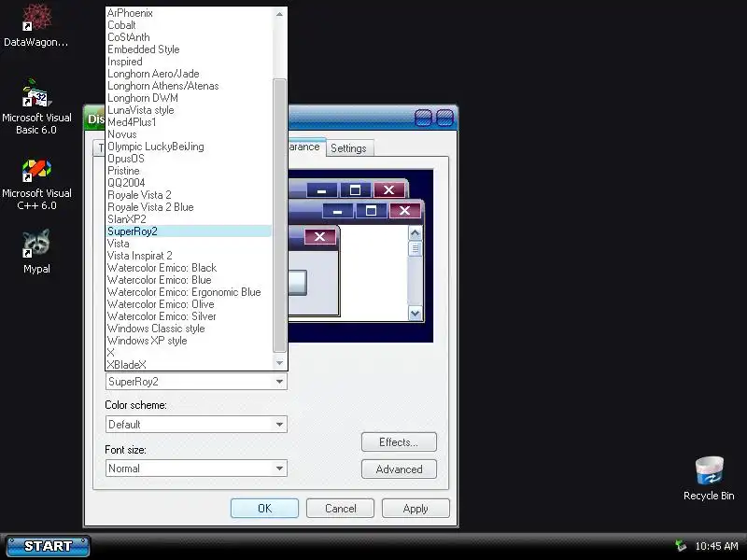Screen dimensions: 747x560
Task: Choose Windows XP style entry
Action: (189, 341)
